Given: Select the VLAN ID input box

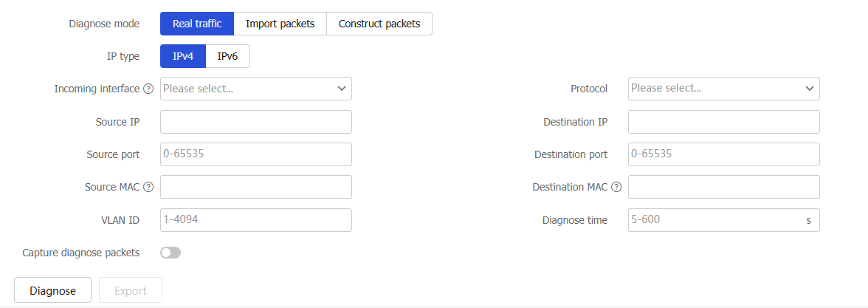Looking at the screenshot, I should click(255, 220).
